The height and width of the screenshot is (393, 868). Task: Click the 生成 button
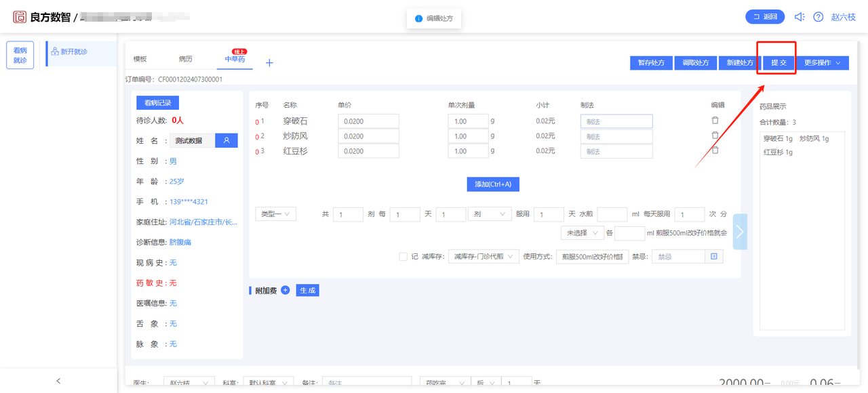307,290
